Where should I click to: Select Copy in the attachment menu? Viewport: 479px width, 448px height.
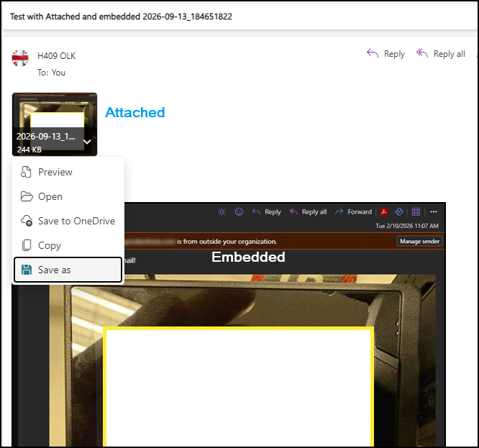point(68,245)
